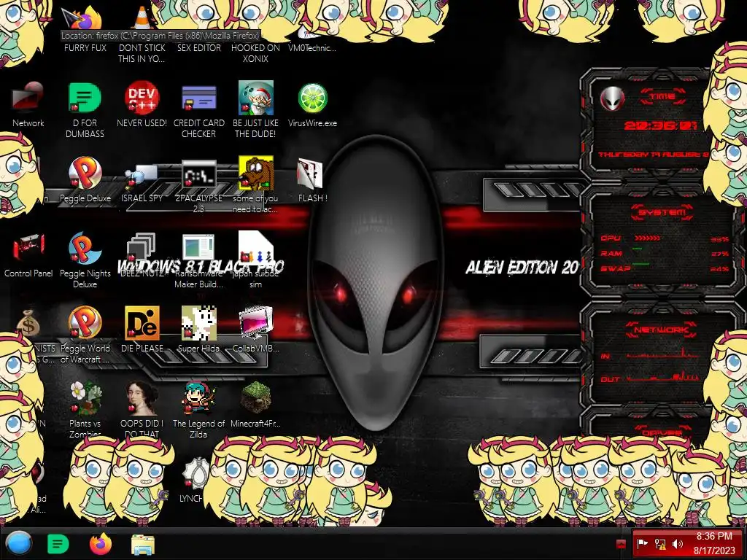Launch the Plants vs Zombies icon
The width and height of the screenshot is (747, 560).
(x=85, y=398)
